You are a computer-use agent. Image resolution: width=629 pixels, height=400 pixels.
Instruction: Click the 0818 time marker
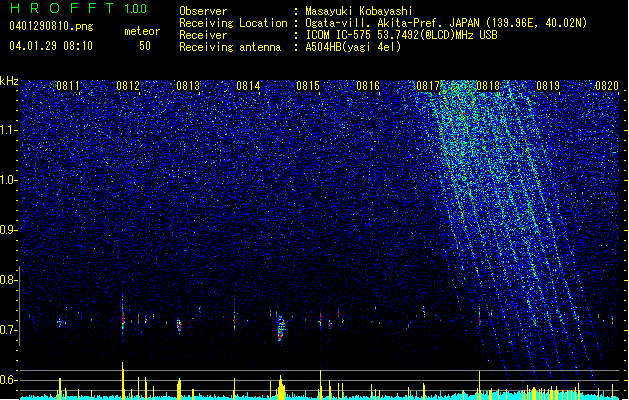488,86
